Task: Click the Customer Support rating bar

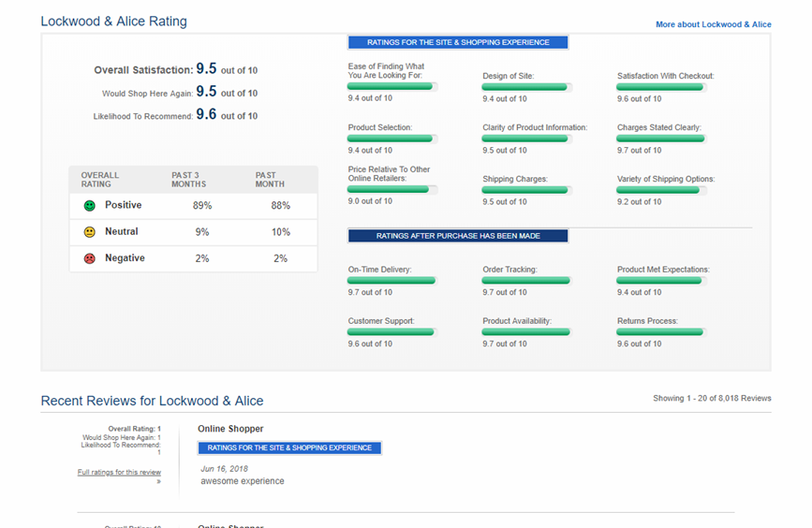Action: pyautogui.click(x=392, y=331)
